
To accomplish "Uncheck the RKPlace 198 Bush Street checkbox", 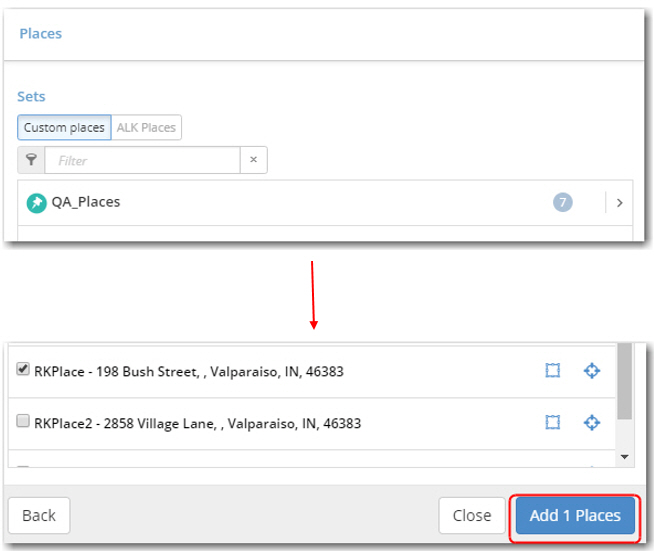I will (23, 369).
